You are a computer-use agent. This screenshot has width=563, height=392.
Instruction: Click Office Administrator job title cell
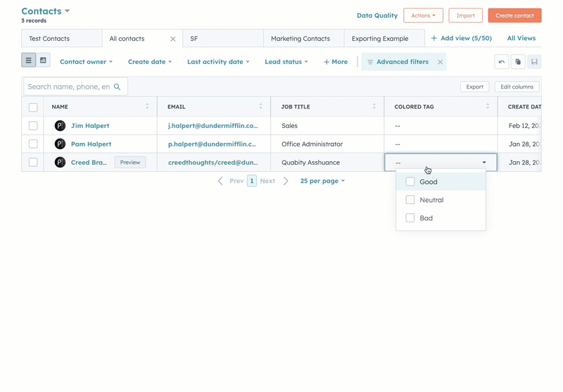(x=327, y=144)
